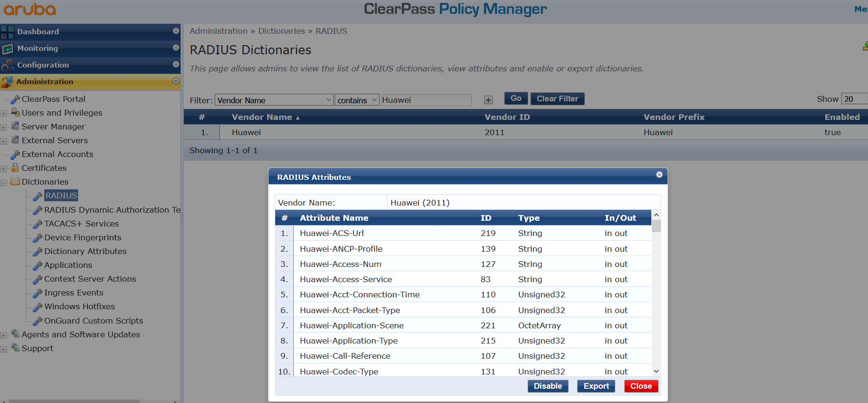The image size is (868, 403).
Task: Click the Users and Privileges icon
Action: 15,112
